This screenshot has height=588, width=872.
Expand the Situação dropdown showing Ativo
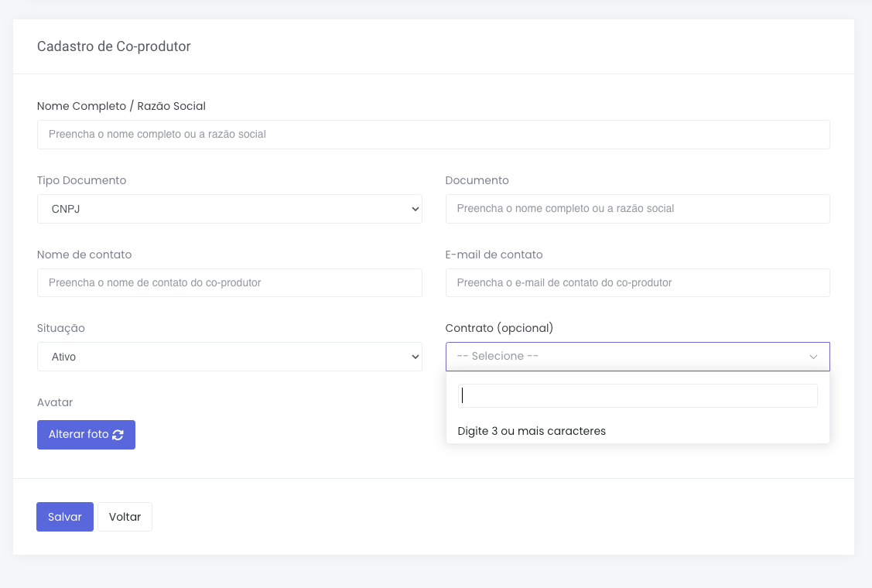pyautogui.click(x=229, y=357)
